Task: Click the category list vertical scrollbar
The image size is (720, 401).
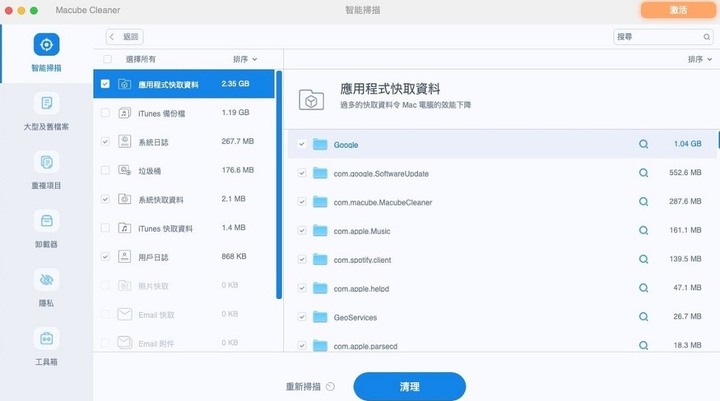Action: pyautogui.click(x=279, y=185)
